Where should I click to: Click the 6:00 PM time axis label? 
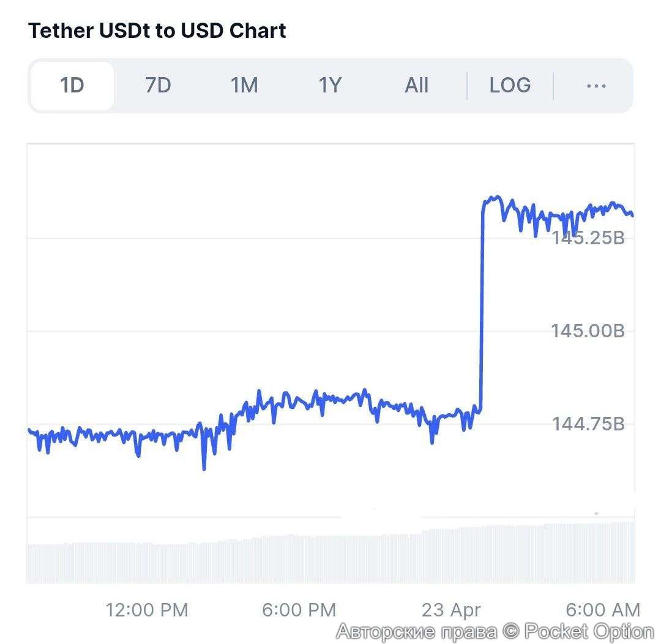tap(299, 610)
